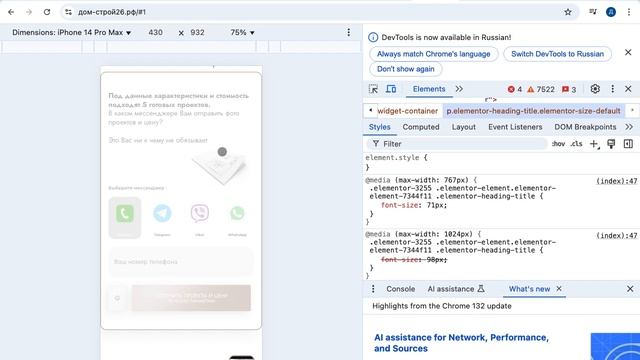
Task: Click the viewport width field 430
Action: click(156, 33)
